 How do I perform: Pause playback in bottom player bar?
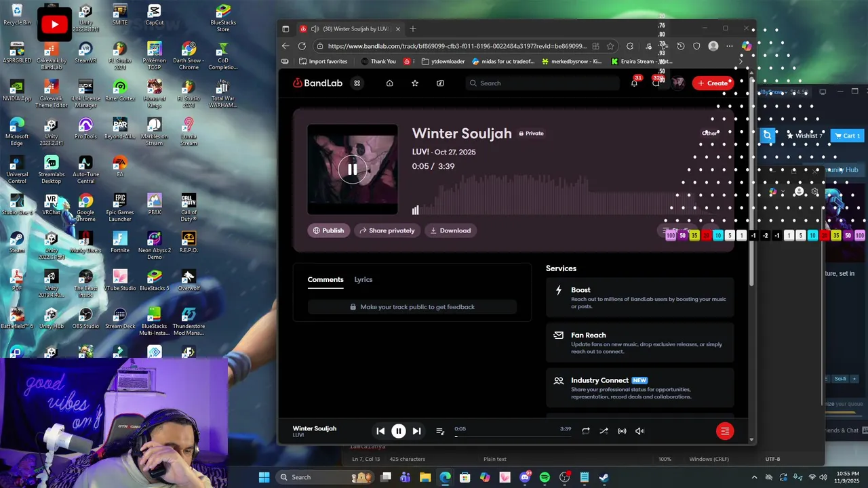399,431
